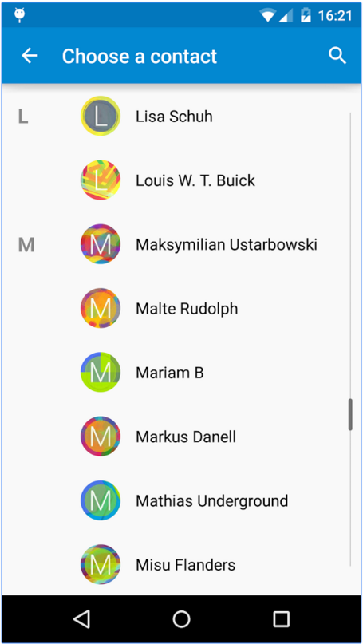Tap Android back triangle button
This screenshot has width=363, height=644.
coord(81,619)
